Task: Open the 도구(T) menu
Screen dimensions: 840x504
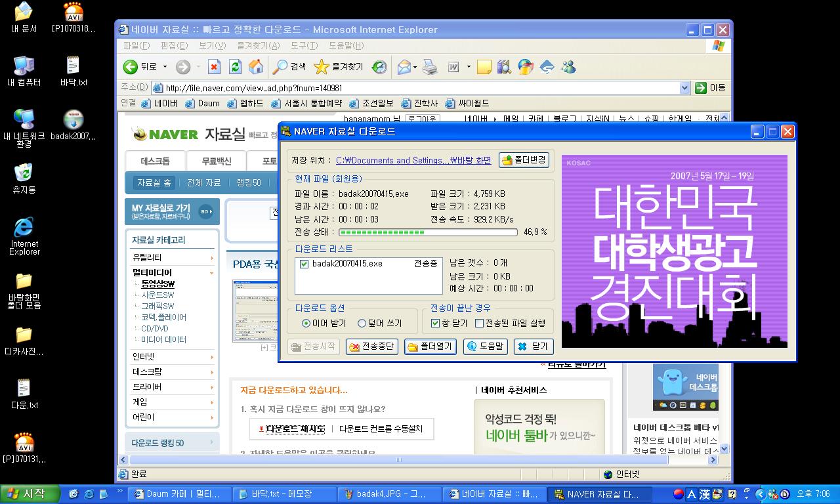Action: [x=304, y=45]
